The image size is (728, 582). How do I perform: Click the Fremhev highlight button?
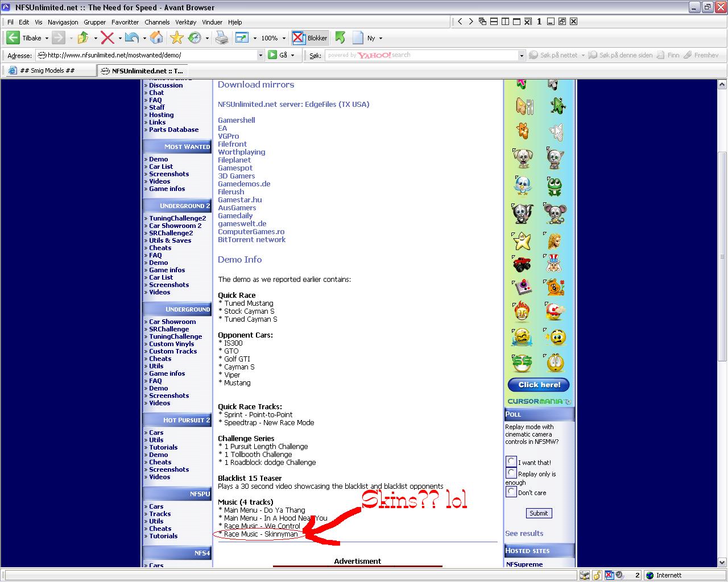point(701,55)
